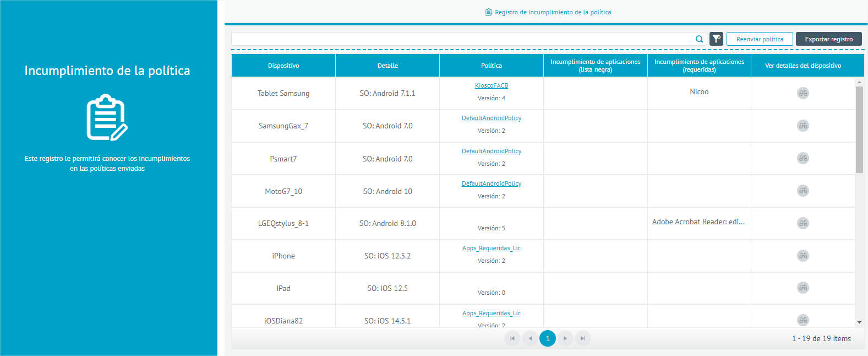Open DefaultAndroidPolicy link for SamsungGax_7
The width and height of the screenshot is (868, 356).
(x=492, y=118)
